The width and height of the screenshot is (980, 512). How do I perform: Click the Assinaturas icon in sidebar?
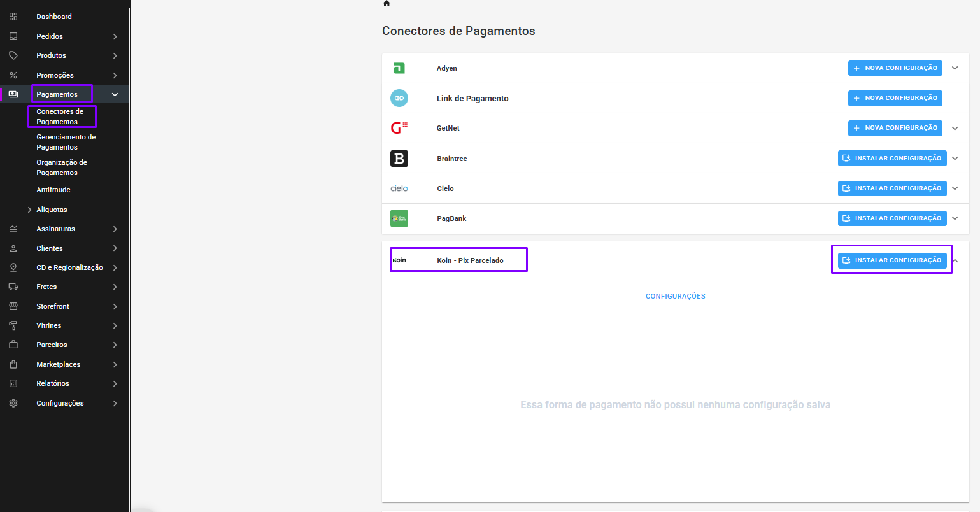13,229
